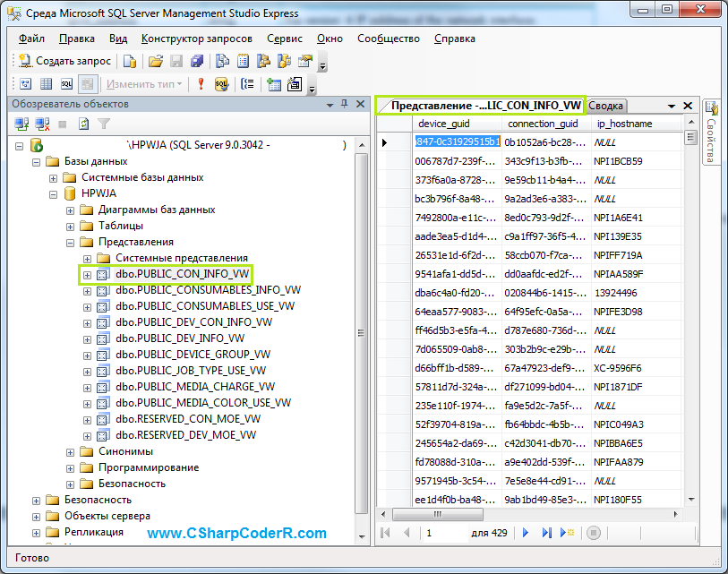This screenshot has height=574, width=728.
Task: Open the registered servers icon
Action: (223, 61)
